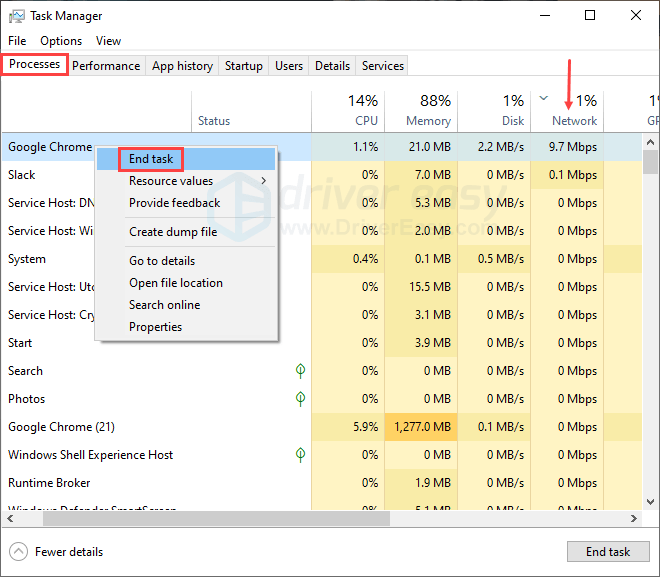The width and height of the screenshot is (660, 577).
Task: Select the System process row
Action: pyautogui.click(x=322, y=259)
